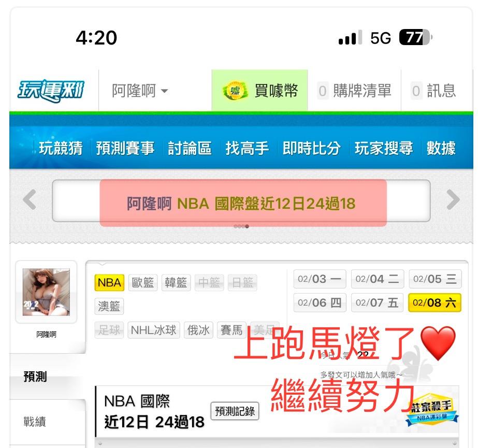Viewport: 478px width, 448px height.
Task: Go to previous marquee announcement arrow
Action: (30, 200)
